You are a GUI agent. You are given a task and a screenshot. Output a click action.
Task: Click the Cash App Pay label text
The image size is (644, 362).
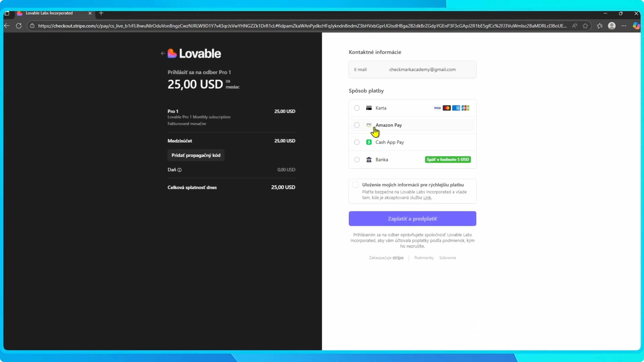tap(390, 142)
